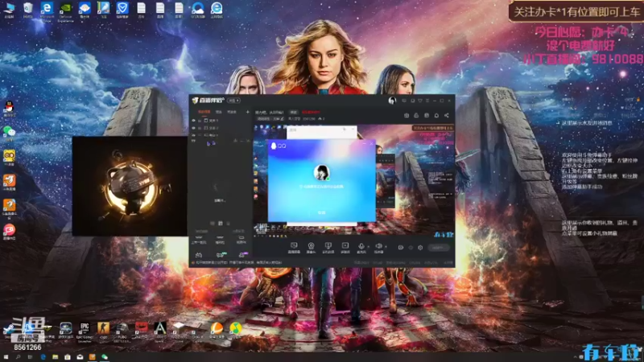Open Mail from the taskbar
This screenshot has height=362, width=644.
pos(80,357)
